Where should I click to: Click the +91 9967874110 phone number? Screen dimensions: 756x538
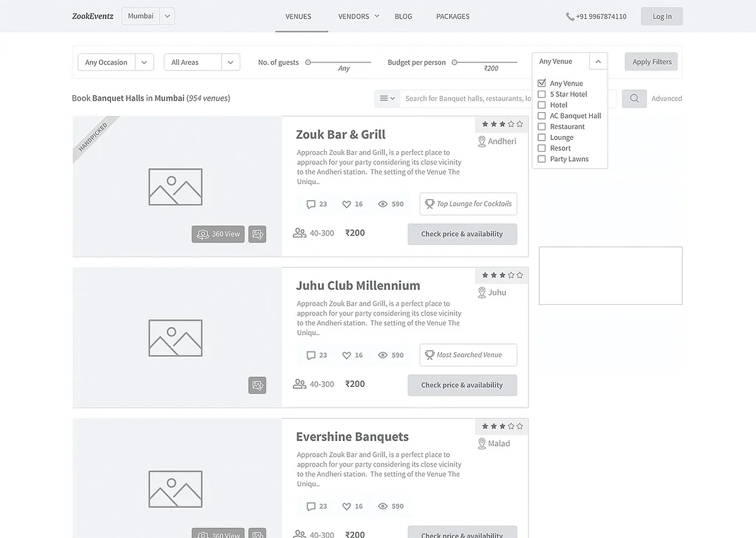coord(601,17)
